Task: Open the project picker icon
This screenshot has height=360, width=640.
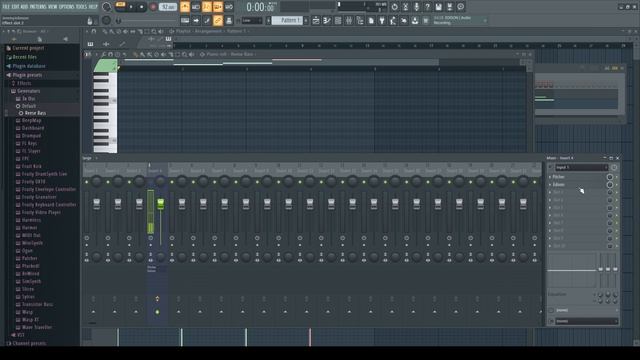Action: (x=371, y=20)
